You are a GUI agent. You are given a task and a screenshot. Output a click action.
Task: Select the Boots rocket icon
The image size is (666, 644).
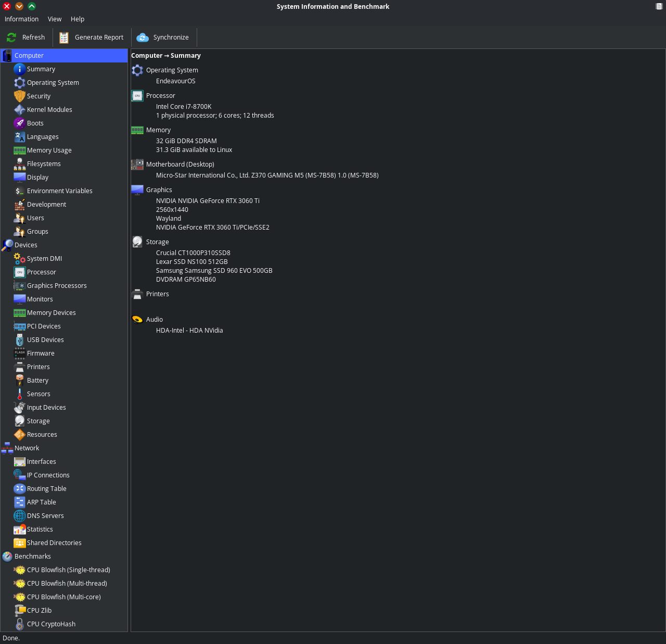20,123
